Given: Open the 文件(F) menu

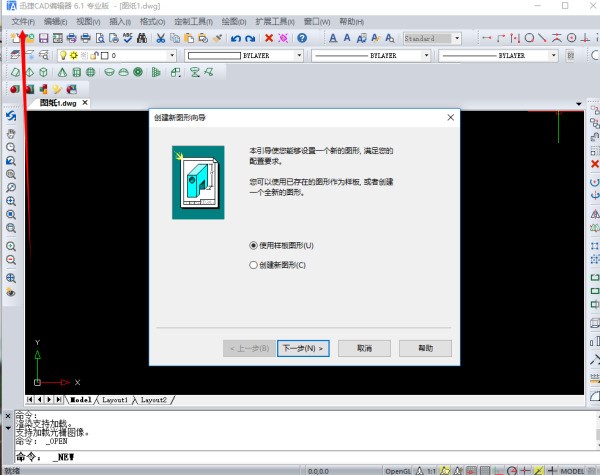Looking at the screenshot, I should 23,21.
